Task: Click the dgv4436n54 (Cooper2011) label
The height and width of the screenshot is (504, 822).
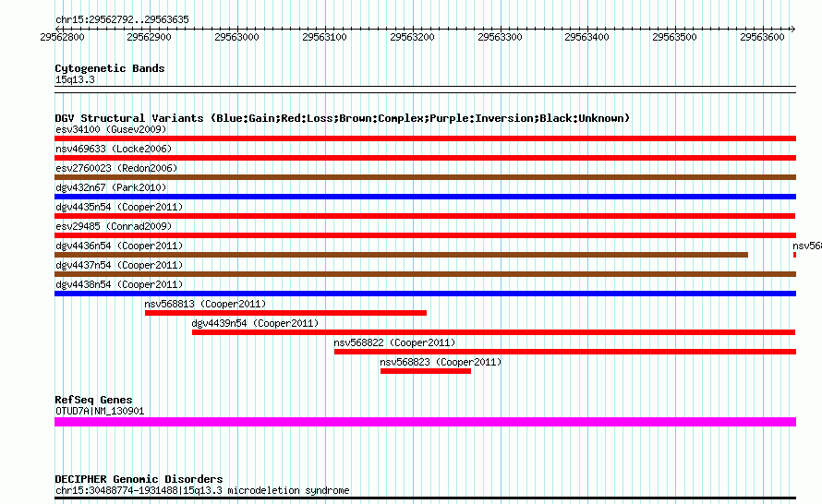Action: coord(119,246)
